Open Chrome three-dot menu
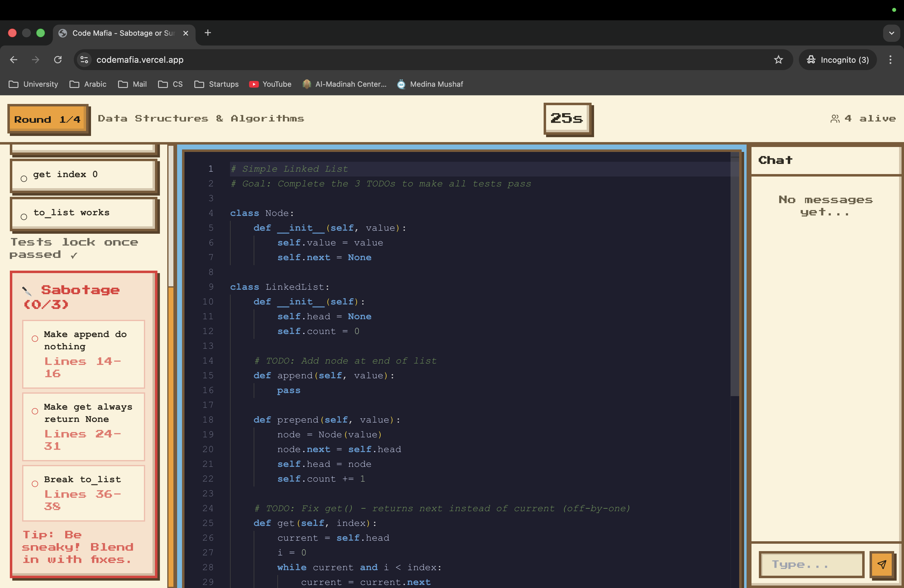Viewport: 904px width, 588px height. (x=890, y=60)
